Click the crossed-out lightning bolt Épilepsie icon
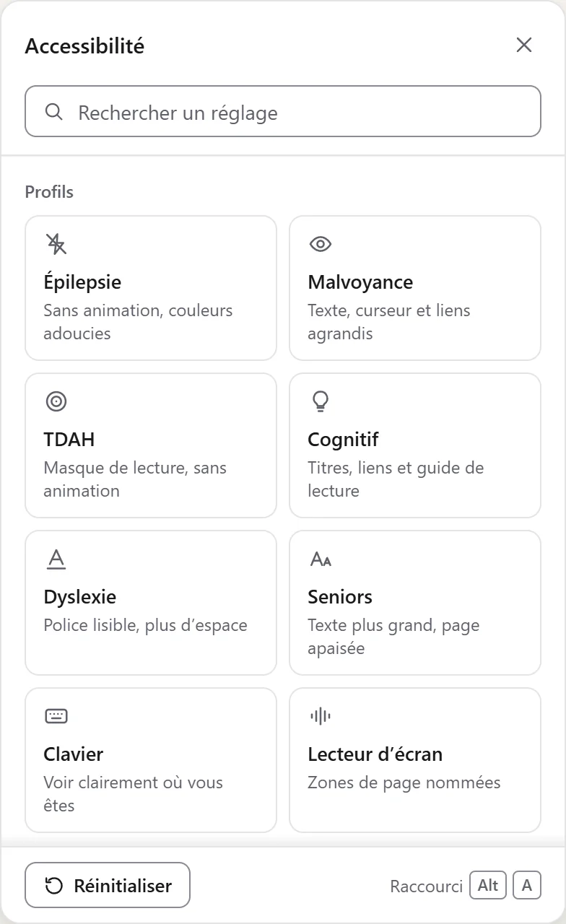The image size is (566, 924). pos(56,244)
